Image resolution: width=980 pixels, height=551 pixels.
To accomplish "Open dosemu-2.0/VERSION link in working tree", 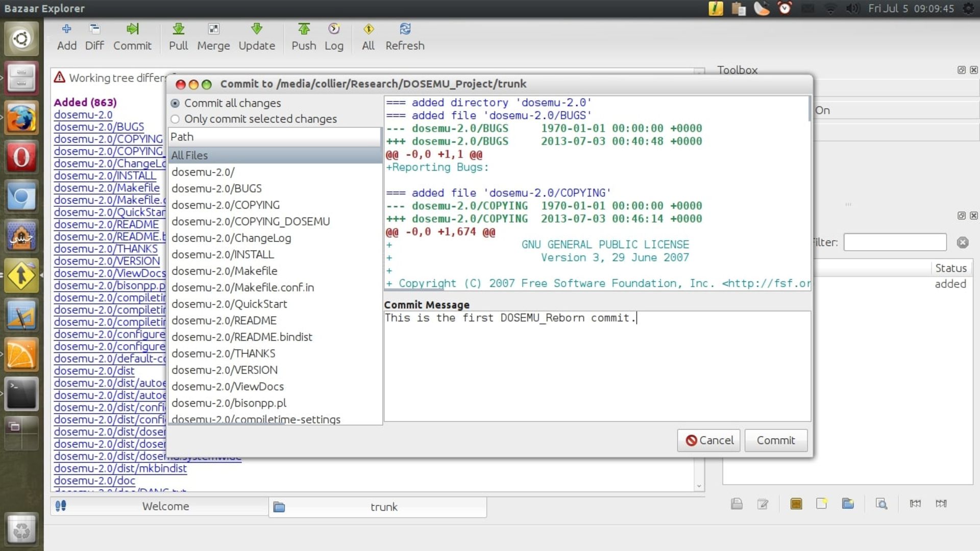I will click(107, 261).
